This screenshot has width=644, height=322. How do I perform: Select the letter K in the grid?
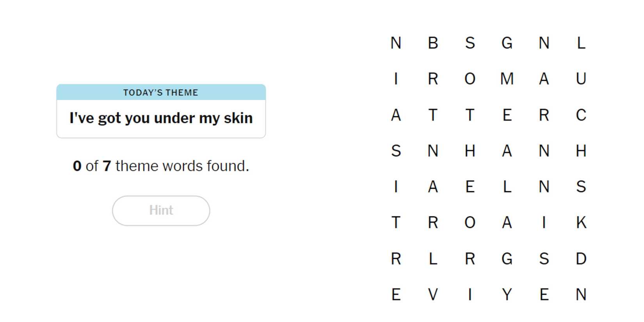click(581, 222)
